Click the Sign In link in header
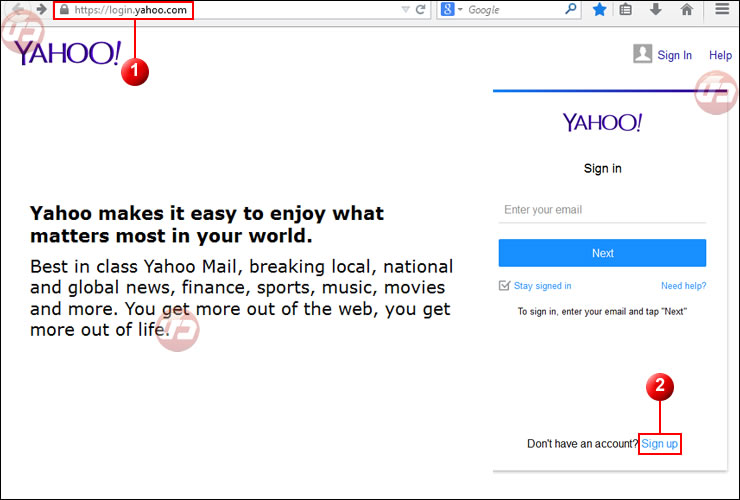740x500 pixels. pyautogui.click(x=674, y=55)
